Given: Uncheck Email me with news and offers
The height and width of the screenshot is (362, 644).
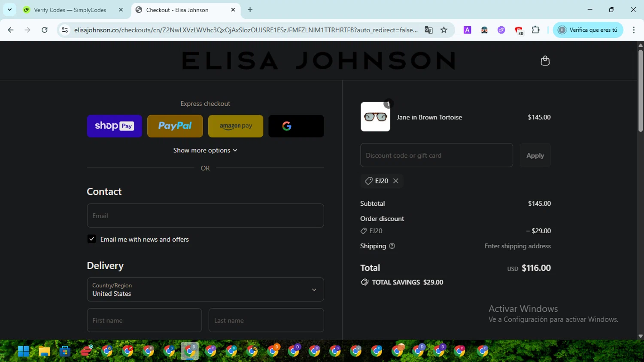Looking at the screenshot, I should (91, 239).
